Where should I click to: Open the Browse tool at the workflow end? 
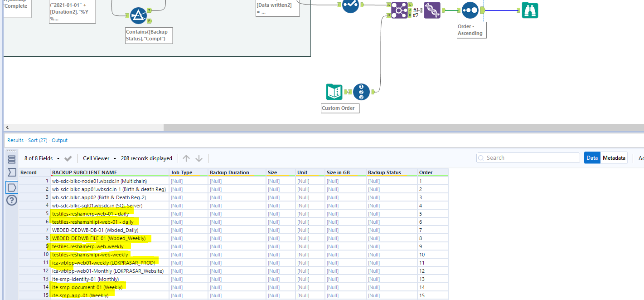[530, 10]
